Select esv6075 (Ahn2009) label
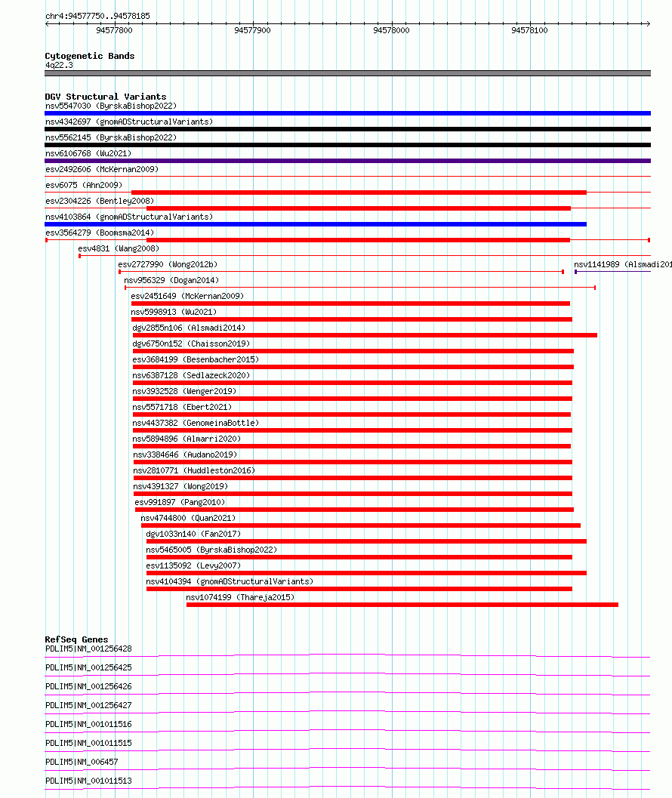The width and height of the screenshot is (672, 798). click(84, 185)
